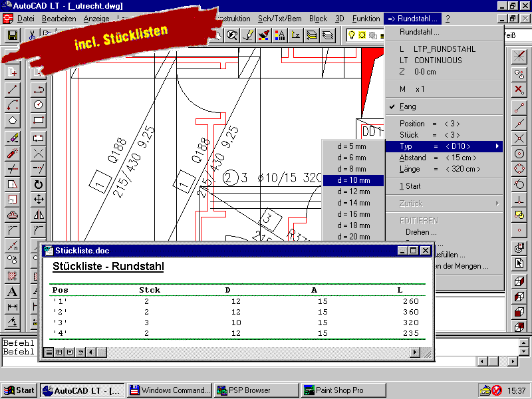
Task: Click the L value 320 in the table
Action: tap(411, 323)
